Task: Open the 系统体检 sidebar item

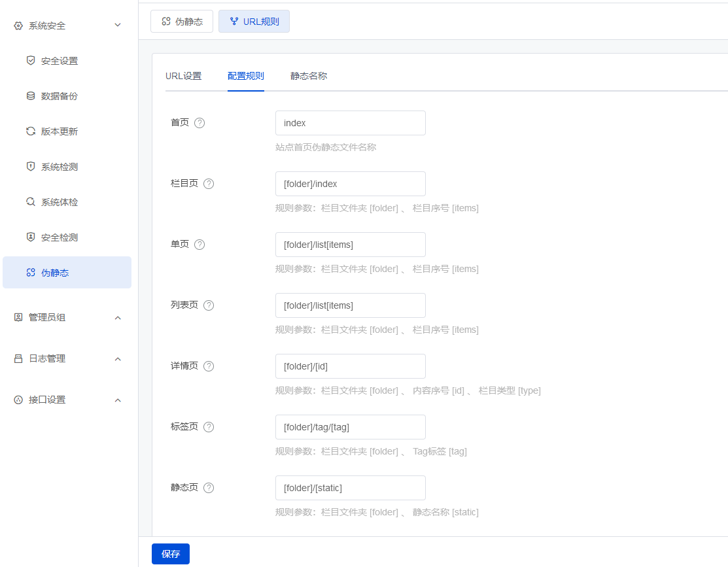Action: point(60,202)
